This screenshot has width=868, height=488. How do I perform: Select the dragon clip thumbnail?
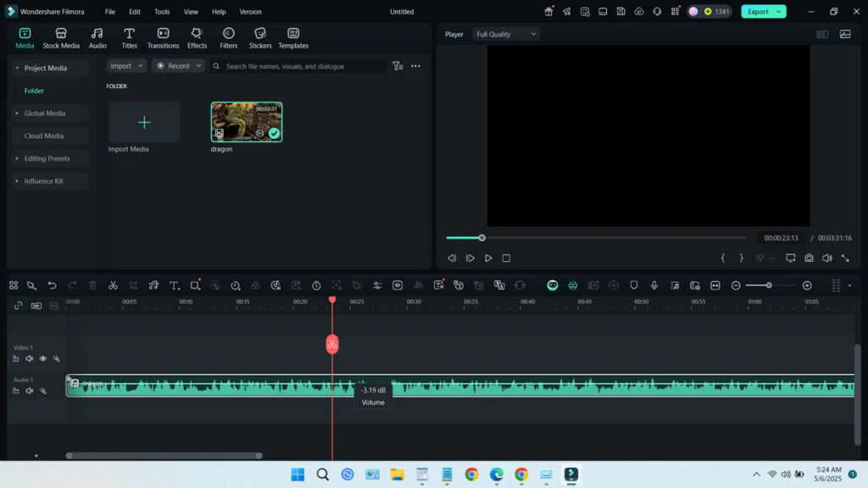pos(247,121)
